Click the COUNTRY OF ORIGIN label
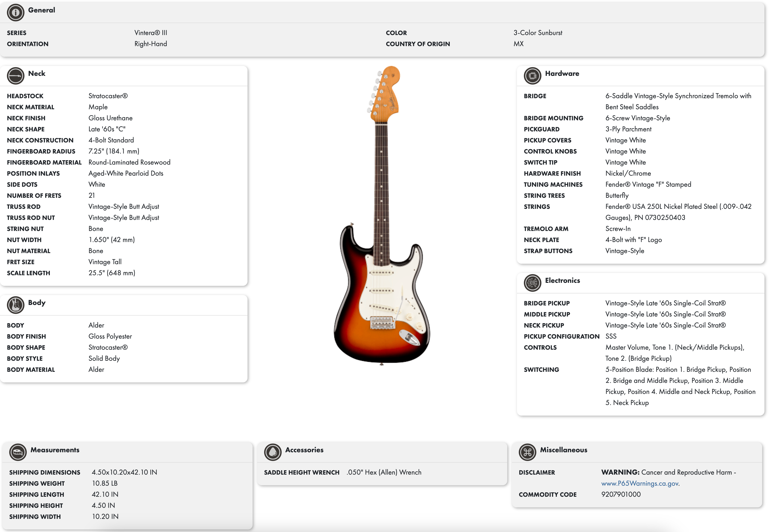 point(418,44)
